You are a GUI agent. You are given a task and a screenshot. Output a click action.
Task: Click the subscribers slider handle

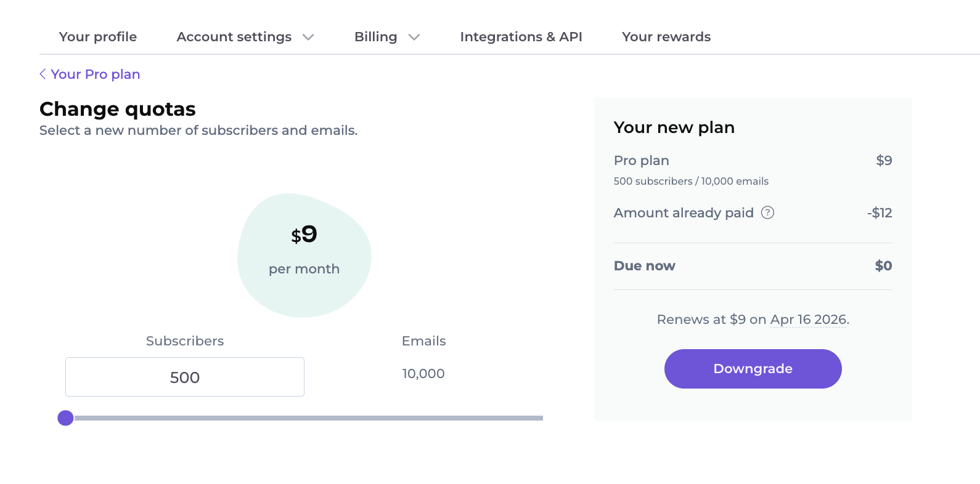point(65,418)
